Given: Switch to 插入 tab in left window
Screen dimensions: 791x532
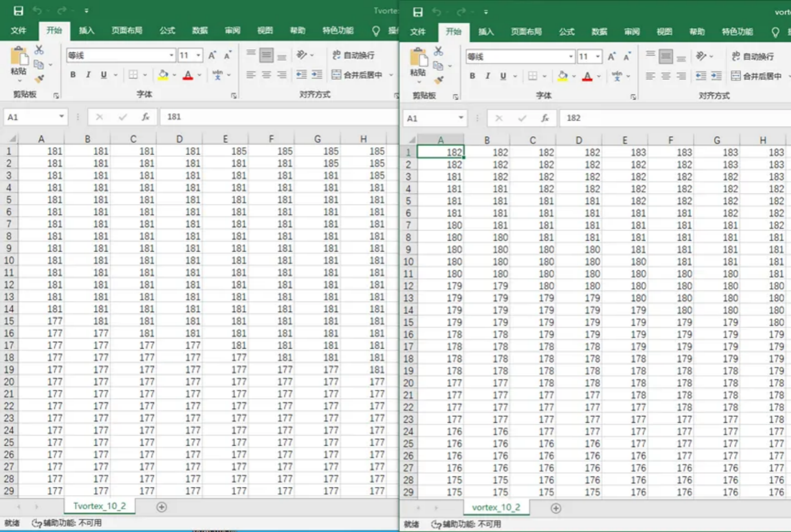Looking at the screenshot, I should tap(86, 31).
